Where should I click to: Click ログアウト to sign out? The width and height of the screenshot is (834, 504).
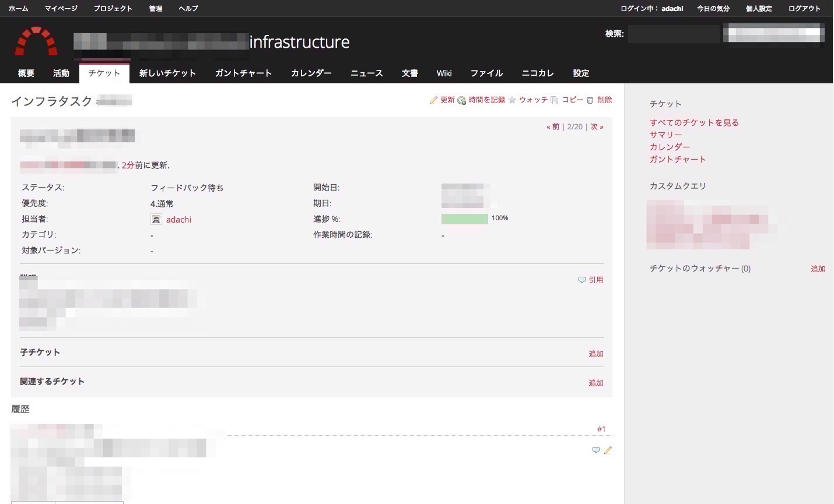804,8
